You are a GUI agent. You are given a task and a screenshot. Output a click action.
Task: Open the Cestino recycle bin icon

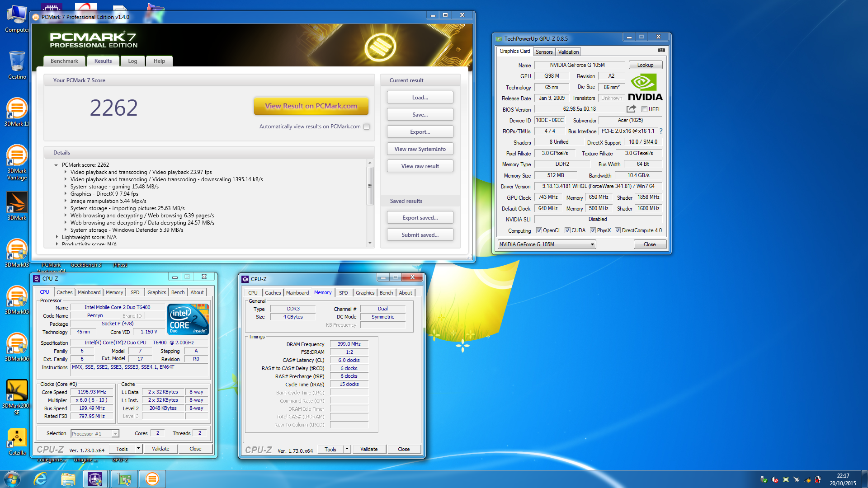click(17, 65)
